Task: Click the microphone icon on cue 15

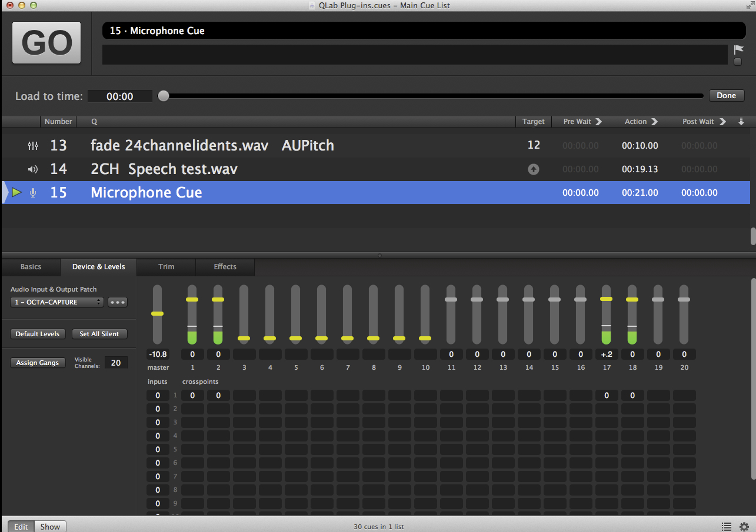Action: [x=33, y=193]
